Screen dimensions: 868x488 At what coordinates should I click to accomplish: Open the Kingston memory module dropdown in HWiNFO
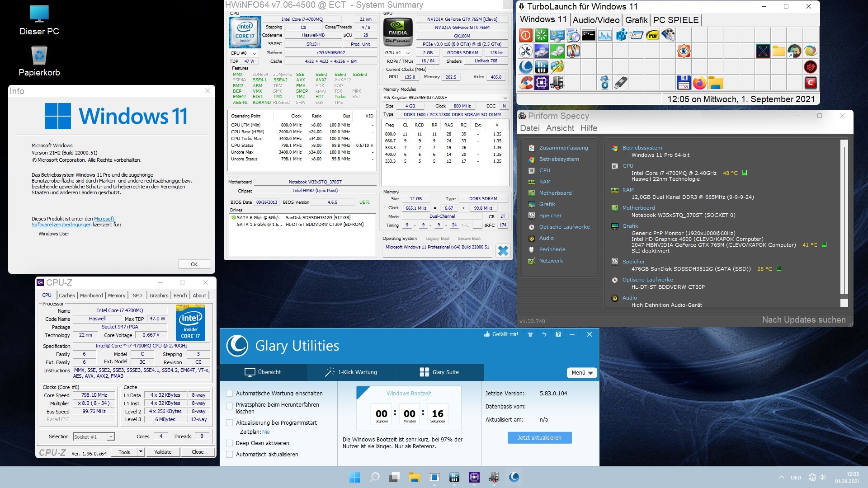coord(505,98)
